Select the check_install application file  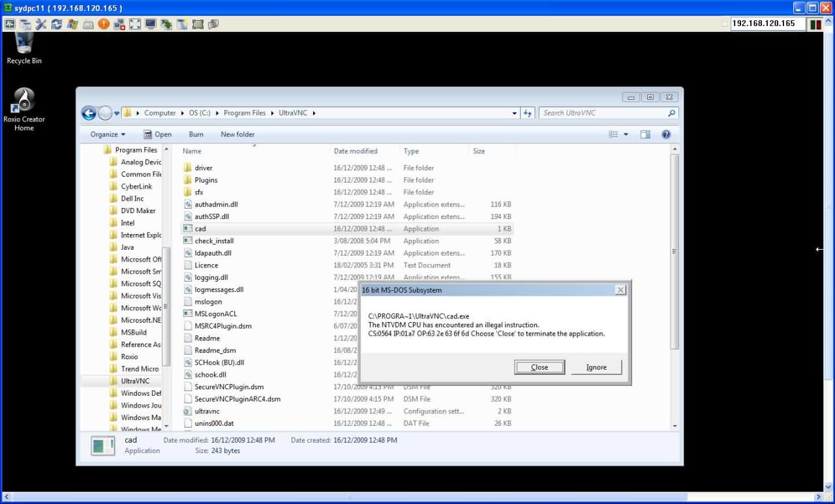[x=347, y=241]
